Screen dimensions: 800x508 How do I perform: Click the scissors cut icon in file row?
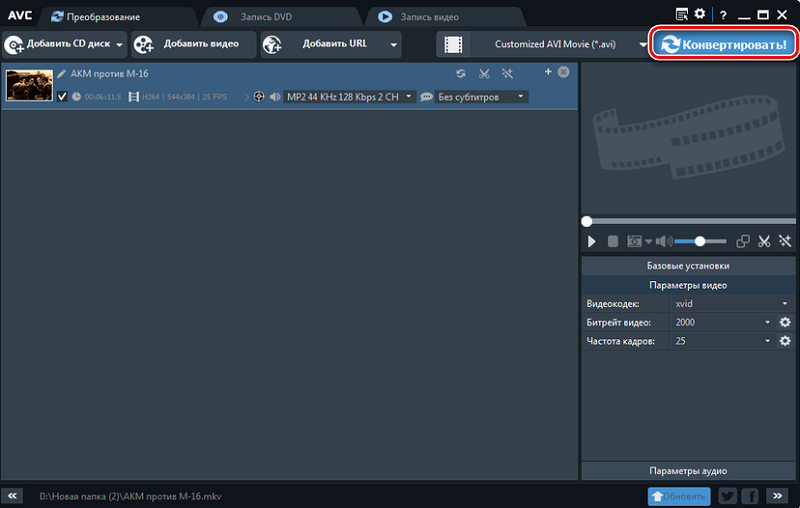[x=484, y=73]
